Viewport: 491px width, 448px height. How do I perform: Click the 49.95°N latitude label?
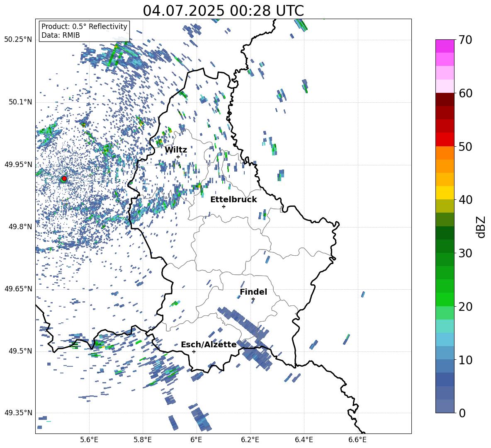click(x=18, y=165)
